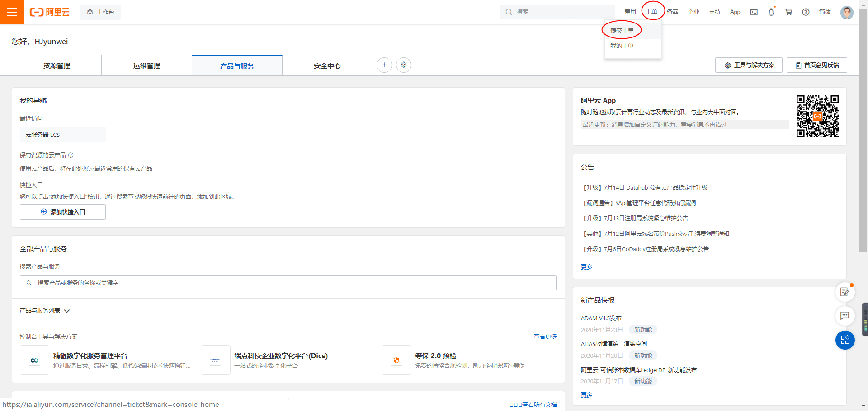Viewport: 868px width, 411px height.
Task: Open the Cloud Shell terminal icon
Action: (x=754, y=12)
